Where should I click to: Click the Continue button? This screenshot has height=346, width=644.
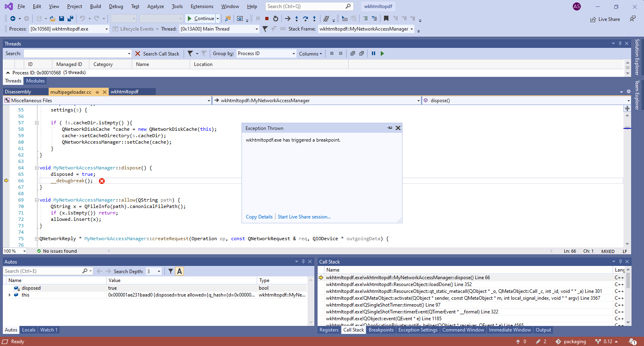pos(200,19)
